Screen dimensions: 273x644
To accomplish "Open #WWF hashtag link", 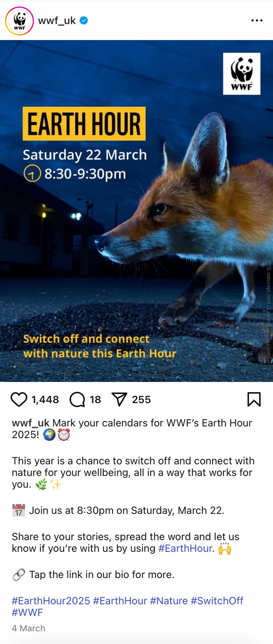I will click(x=27, y=612).
